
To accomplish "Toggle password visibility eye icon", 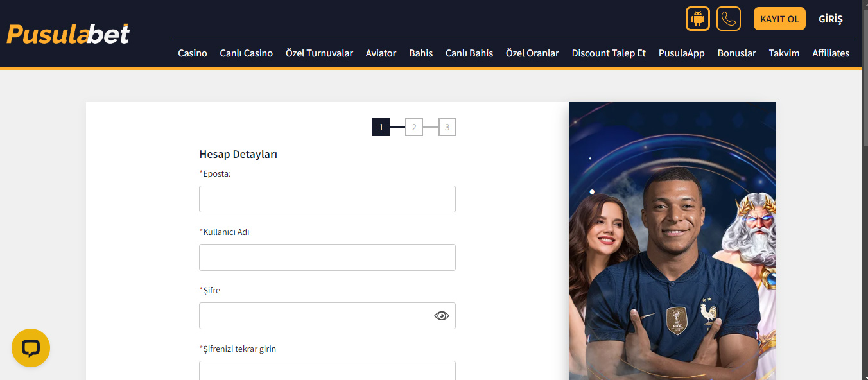I will tap(442, 316).
